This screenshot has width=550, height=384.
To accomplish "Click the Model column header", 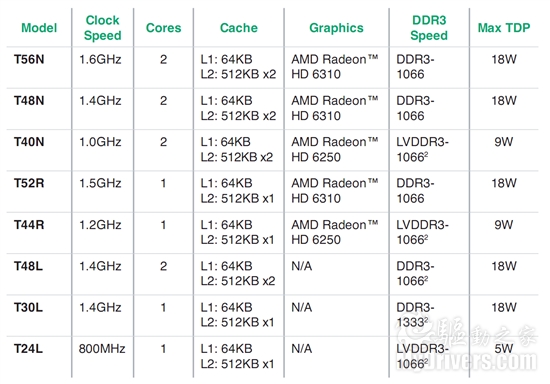I will [39, 28].
